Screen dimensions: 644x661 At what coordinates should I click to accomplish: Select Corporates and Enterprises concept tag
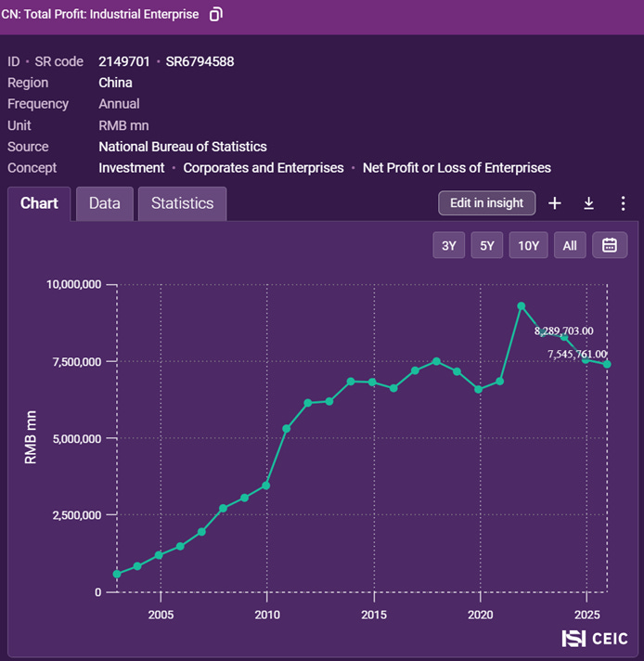click(264, 168)
